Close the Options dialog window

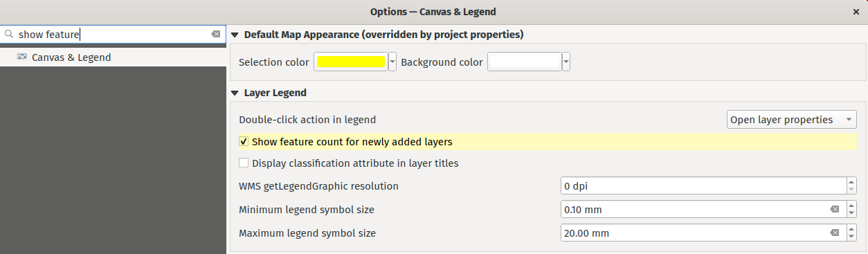[856, 12]
